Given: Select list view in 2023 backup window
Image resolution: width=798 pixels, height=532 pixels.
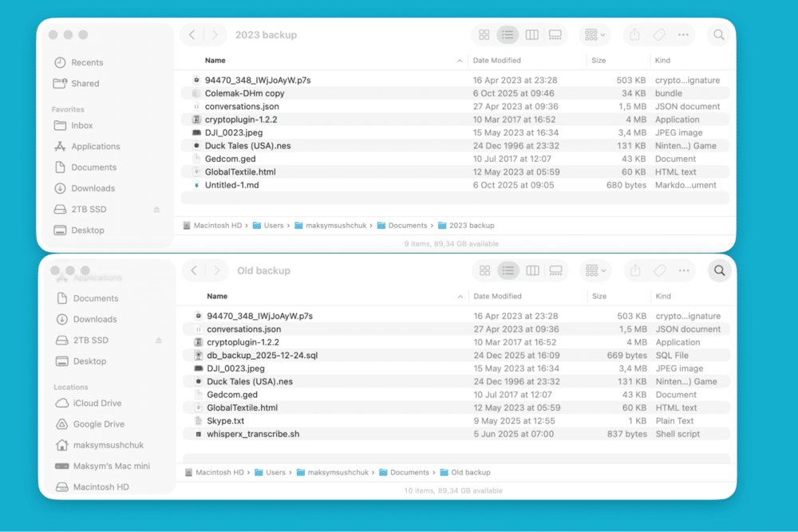Looking at the screenshot, I should 508,34.
